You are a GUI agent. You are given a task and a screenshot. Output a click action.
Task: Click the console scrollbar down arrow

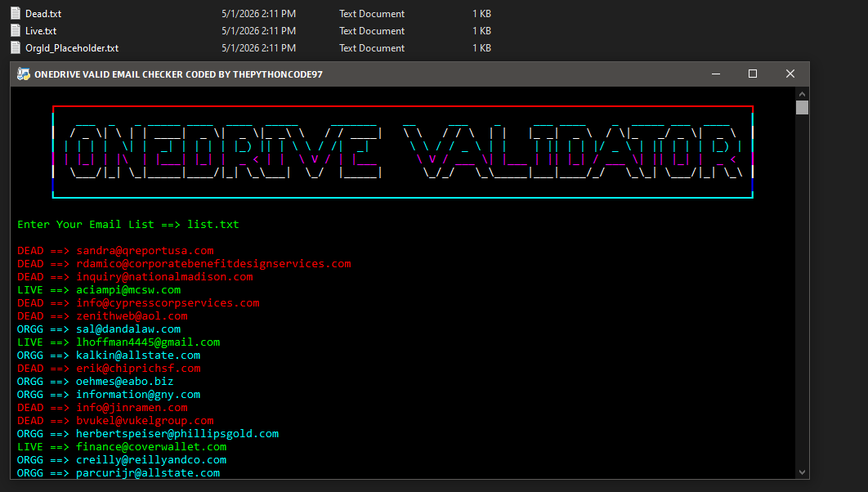(802, 472)
